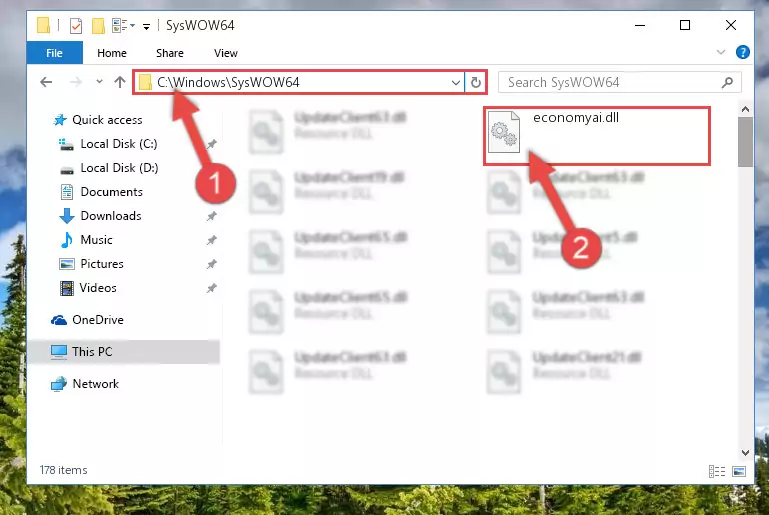Open the quick access toolbar customize dropdown
The width and height of the screenshot is (769, 515).
click(147, 26)
